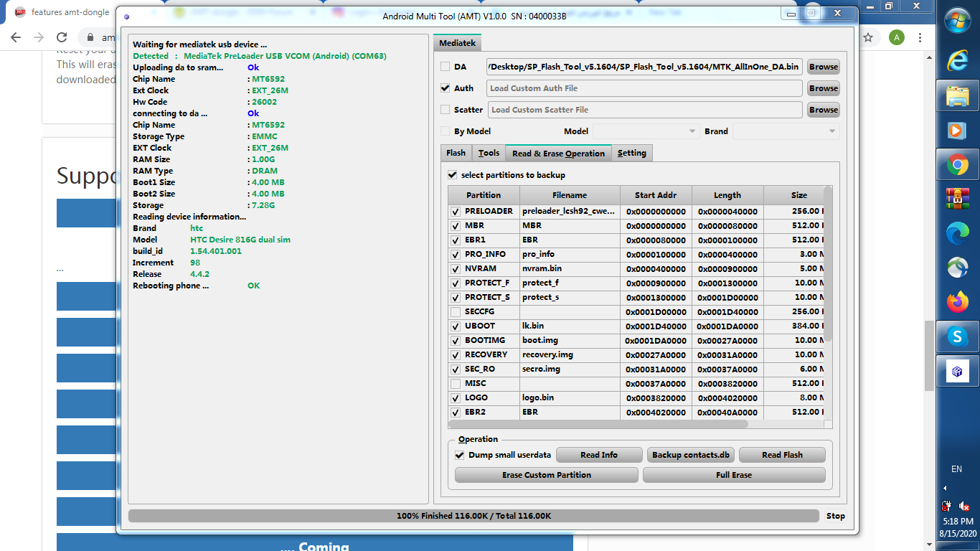980x551 pixels.
Task: Open the Windows Start menu orb
Action: [x=957, y=21]
